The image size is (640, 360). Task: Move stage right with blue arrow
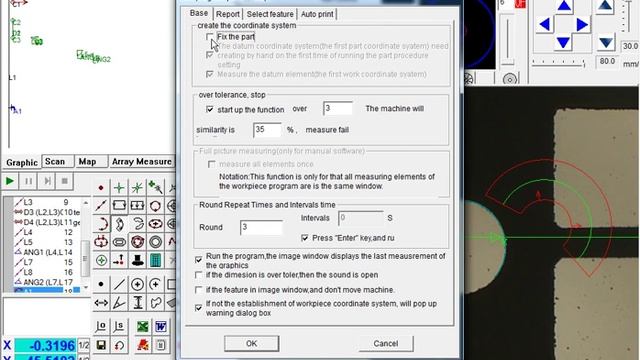(x=582, y=24)
